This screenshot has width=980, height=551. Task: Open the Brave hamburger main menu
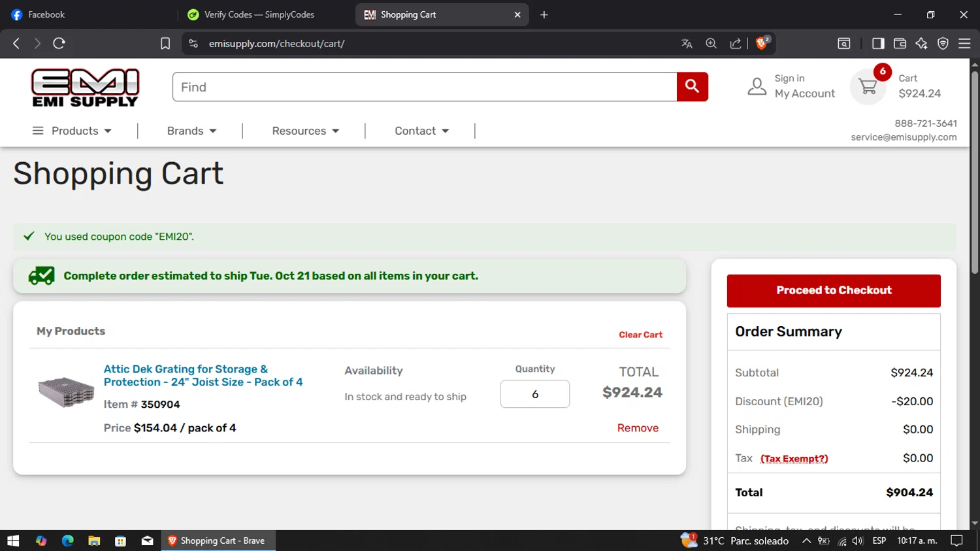click(x=964, y=43)
